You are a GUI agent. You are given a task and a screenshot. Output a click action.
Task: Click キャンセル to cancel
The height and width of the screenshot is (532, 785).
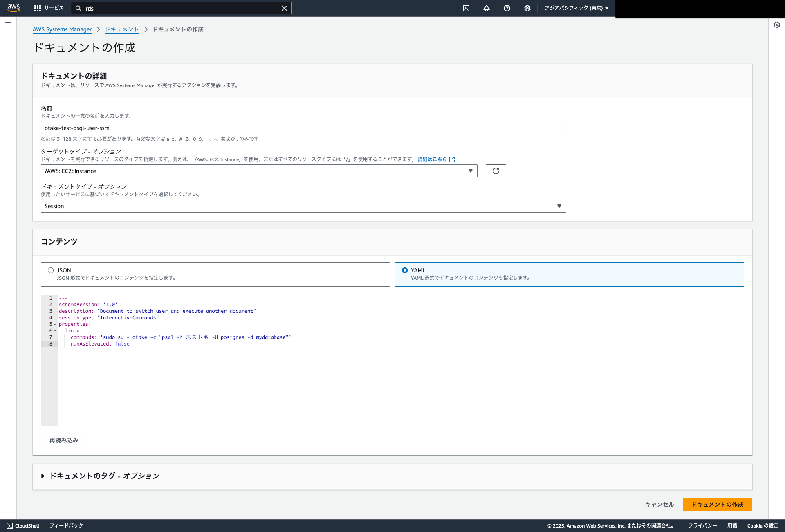(x=659, y=505)
